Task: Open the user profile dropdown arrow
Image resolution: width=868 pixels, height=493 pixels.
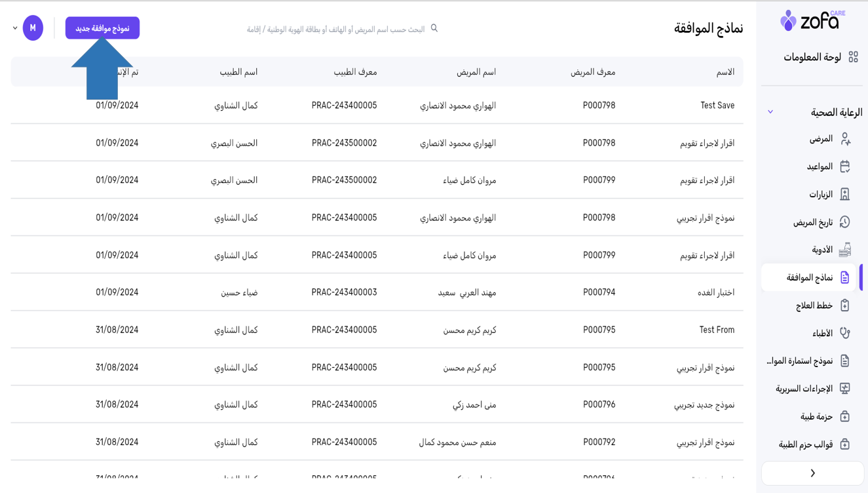Action: pyautogui.click(x=15, y=28)
